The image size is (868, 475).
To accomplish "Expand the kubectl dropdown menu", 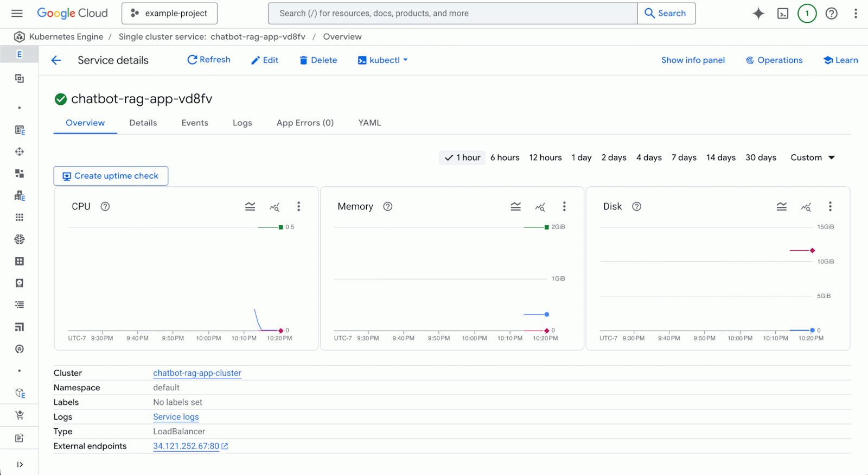I will 383,60.
